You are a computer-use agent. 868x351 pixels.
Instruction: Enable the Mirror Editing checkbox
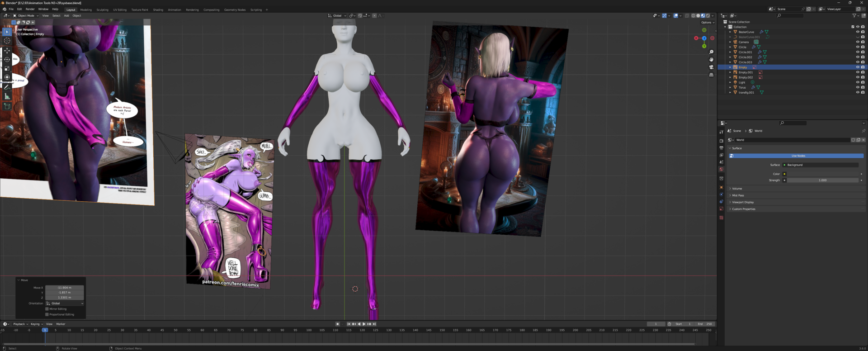coord(47,309)
